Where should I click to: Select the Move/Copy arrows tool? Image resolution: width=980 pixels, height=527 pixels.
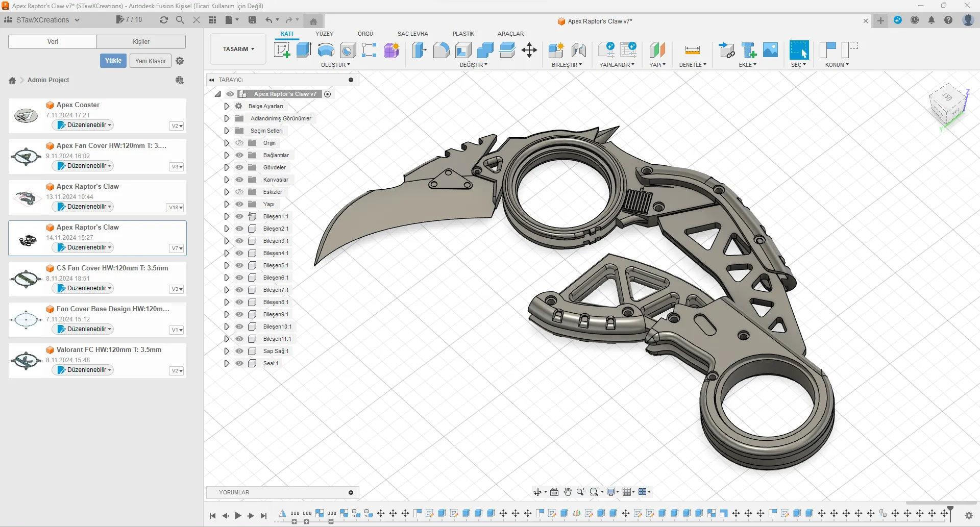click(x=529, y=50)
